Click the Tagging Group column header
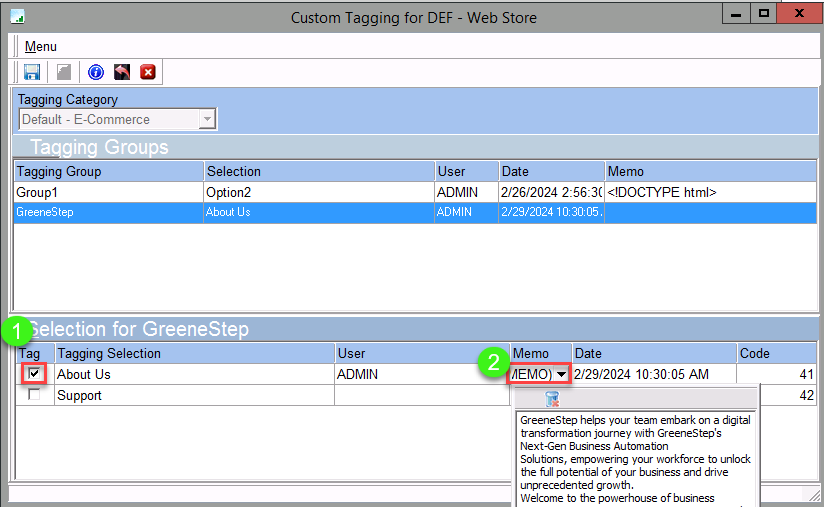 click(x=108, y=171)
